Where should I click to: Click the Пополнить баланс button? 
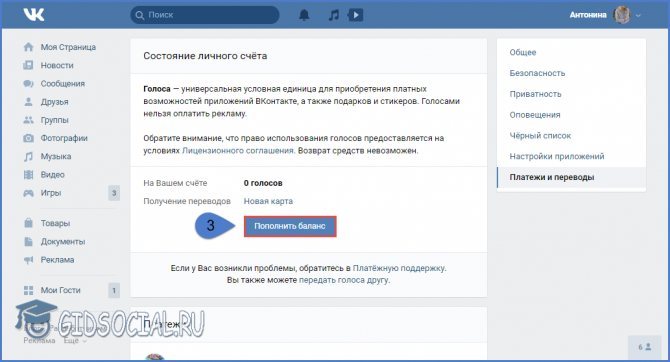(290, 226)
